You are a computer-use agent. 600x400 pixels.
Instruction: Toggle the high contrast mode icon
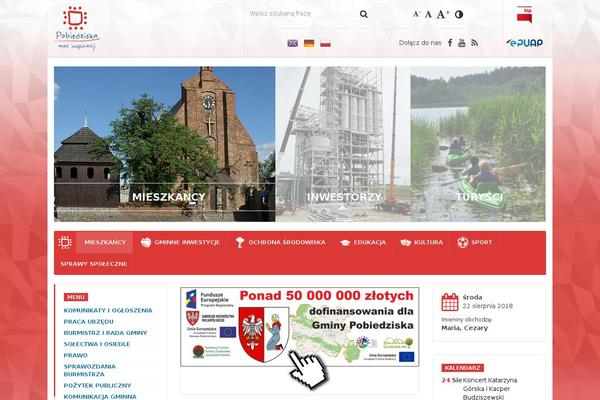(x=459, y=15)
